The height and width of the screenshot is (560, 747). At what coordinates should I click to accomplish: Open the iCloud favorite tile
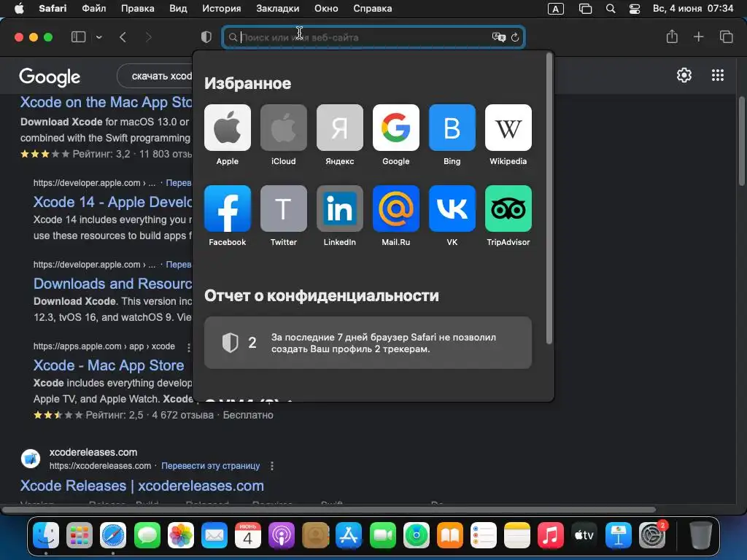pos(284,128)
